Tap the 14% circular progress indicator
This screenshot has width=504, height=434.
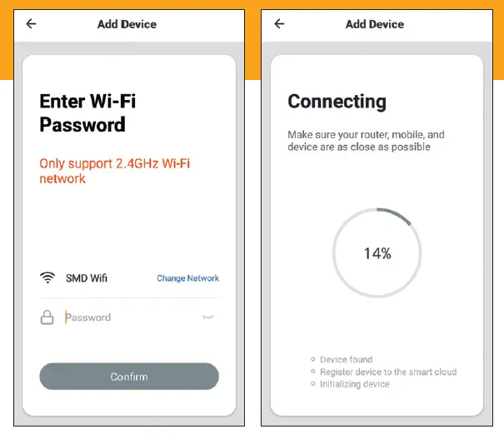pos(377,253)
